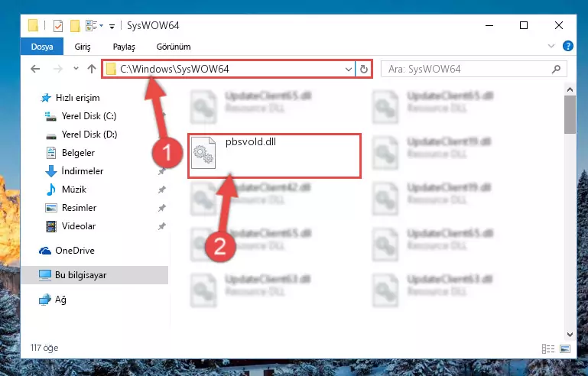Viewport: 588px width, 376px height.
Task: Refresh the SysWOW64 folder view
Action: click(x=363, y=70)
